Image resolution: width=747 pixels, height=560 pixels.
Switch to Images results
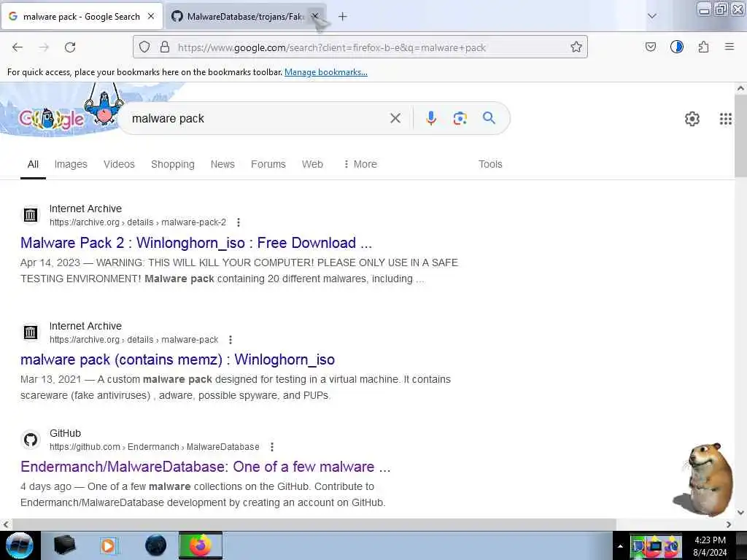coord(71,164)
